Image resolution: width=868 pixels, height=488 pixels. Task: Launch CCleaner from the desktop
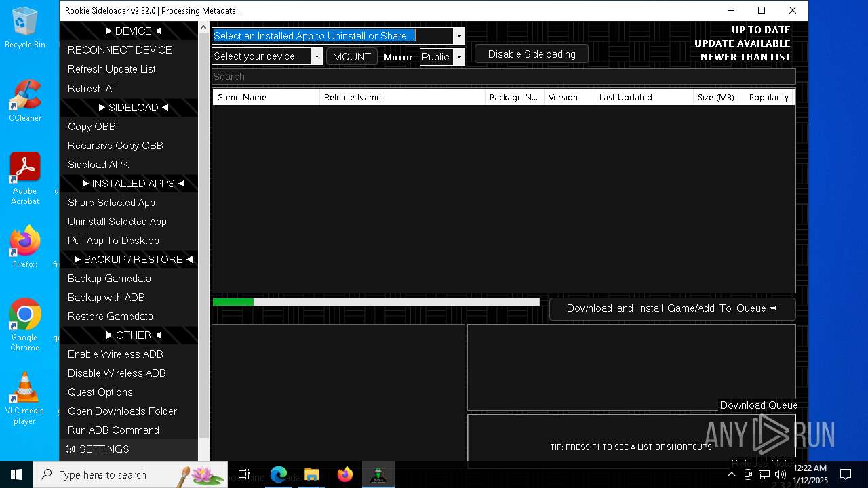pos(25,100)
